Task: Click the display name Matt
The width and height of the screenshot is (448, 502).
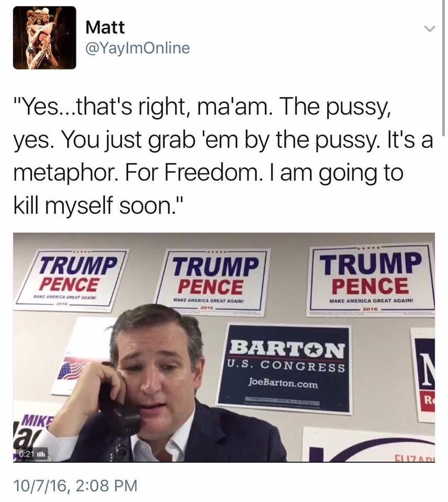Action: point(105,27)
